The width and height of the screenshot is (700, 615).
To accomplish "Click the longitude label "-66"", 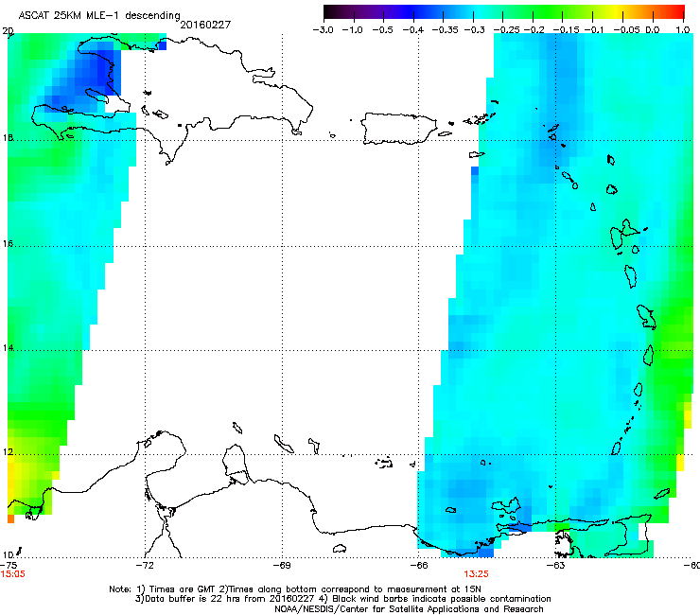I will pyautogui.click(x=419, y=566).
